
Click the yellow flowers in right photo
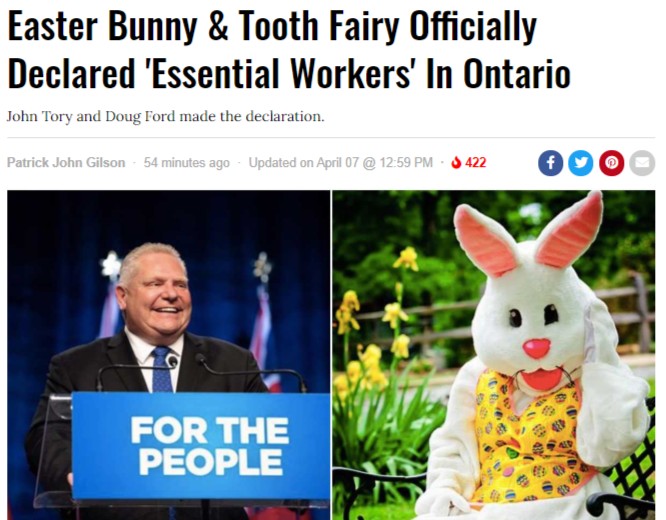tap(374, 323)
